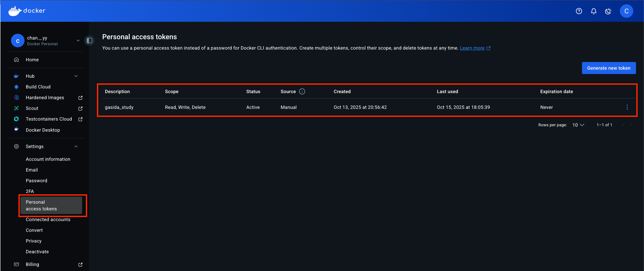Follow the Learn more link

point(472,48)
